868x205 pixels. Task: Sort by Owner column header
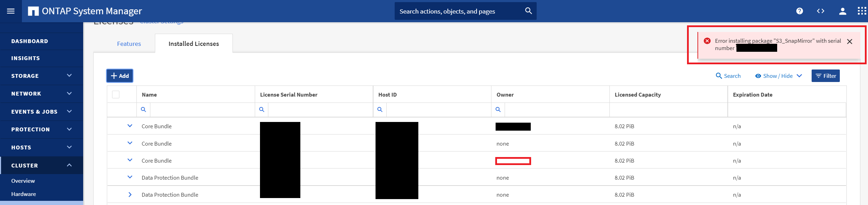[505, 95]
